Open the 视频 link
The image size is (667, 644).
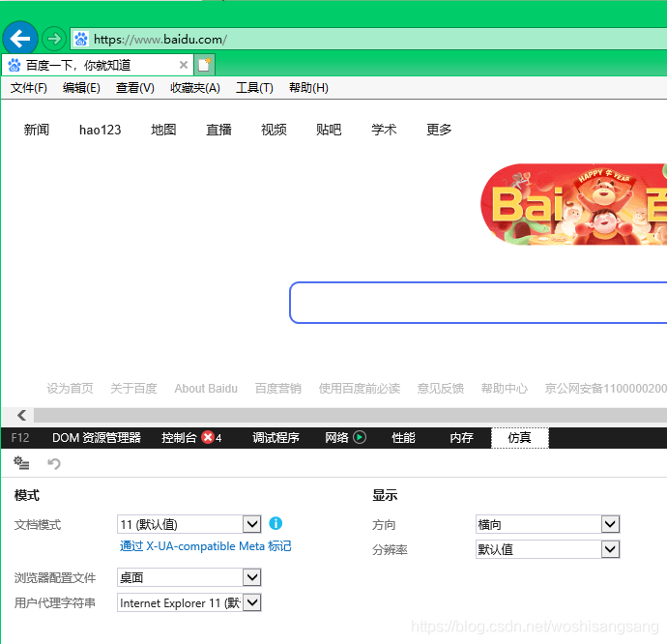click(x=274, y=130)
